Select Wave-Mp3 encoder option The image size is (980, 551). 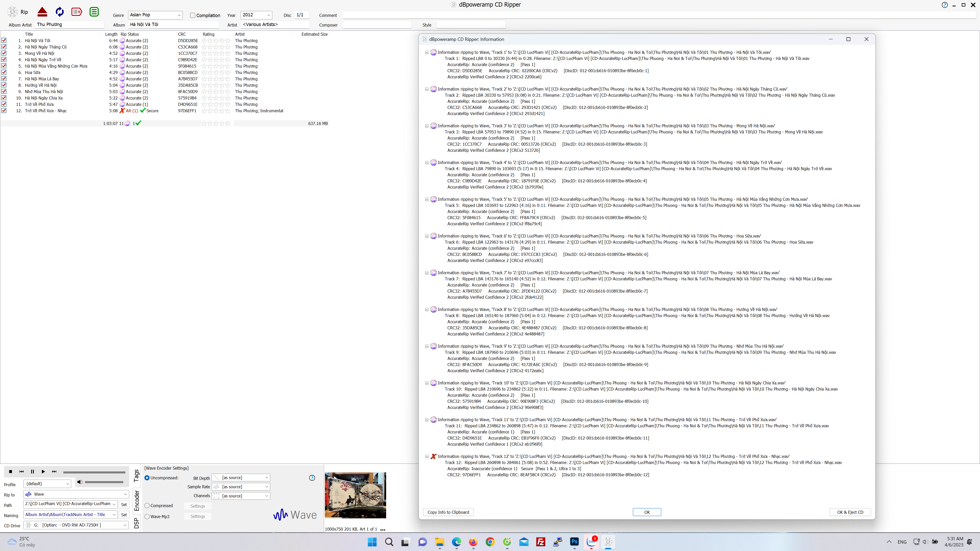pyautogui.click(x=147, y=516)
